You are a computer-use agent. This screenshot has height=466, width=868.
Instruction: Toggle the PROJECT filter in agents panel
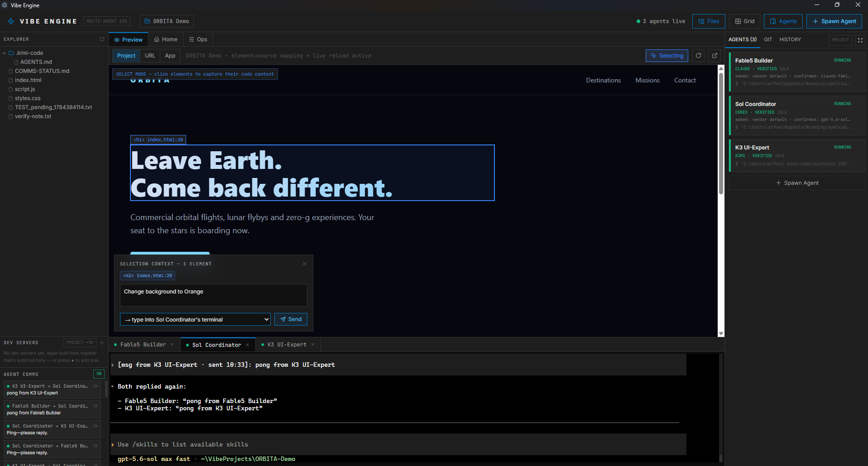coord(840,40)
